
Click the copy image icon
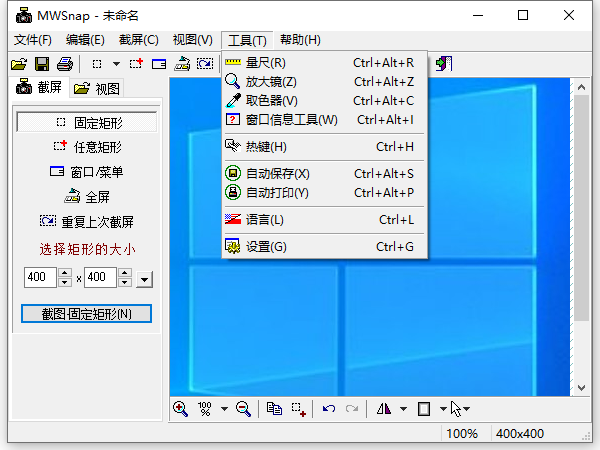pyautogui.click(x=274, y=409)
